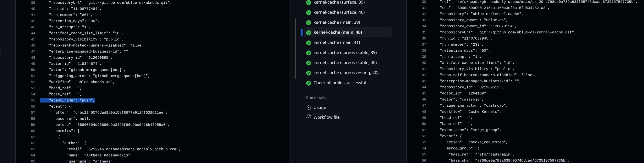
Task: Open kernel-cache (surface, 39) job
Action: click(x=339, y=2)
